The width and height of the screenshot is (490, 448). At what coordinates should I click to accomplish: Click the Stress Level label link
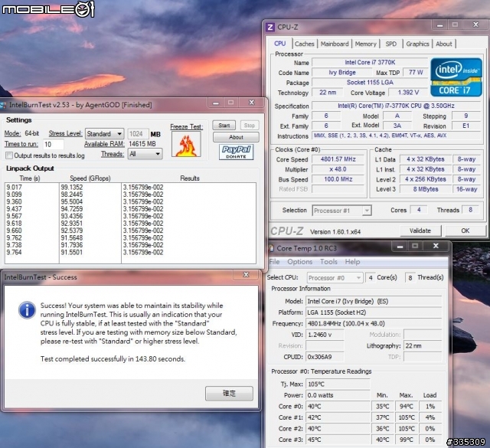coord(65,133)
